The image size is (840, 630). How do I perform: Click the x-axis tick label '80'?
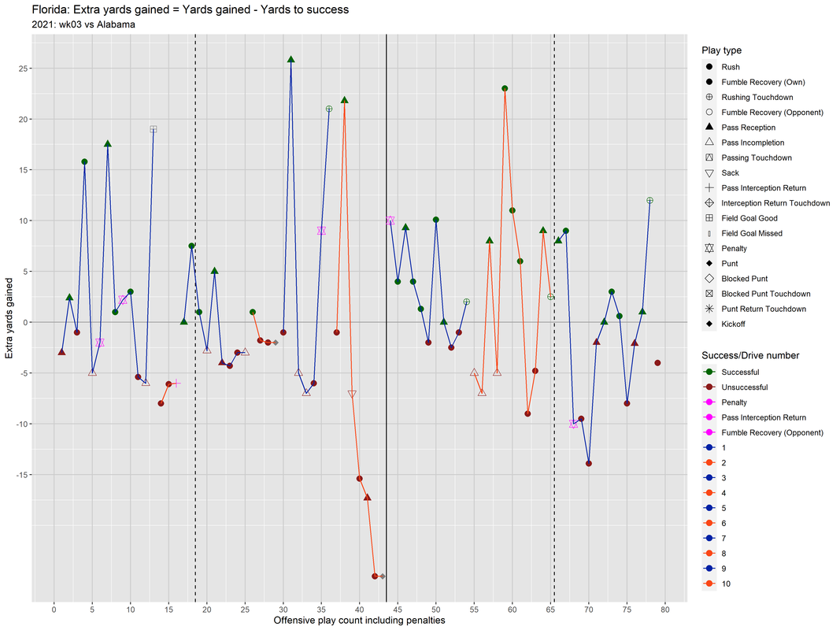click(x=664, y=609)
